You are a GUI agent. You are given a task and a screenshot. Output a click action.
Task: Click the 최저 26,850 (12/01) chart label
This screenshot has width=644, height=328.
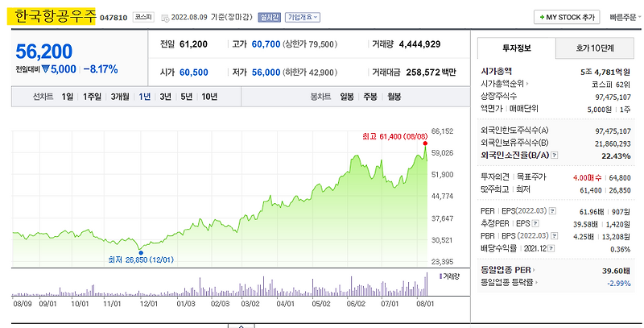click(141, 259)
